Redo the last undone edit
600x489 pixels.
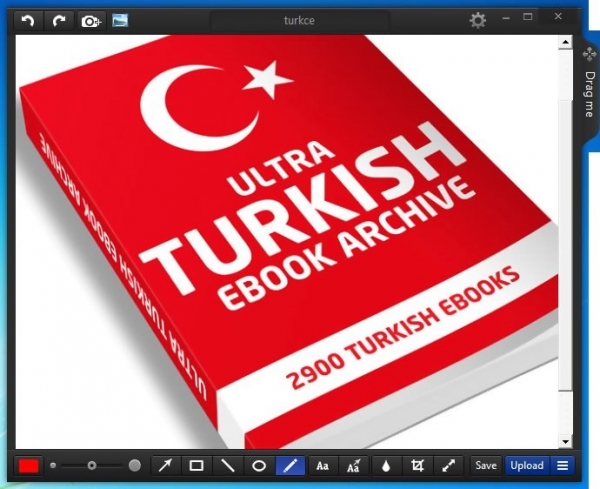click(59, 21)
